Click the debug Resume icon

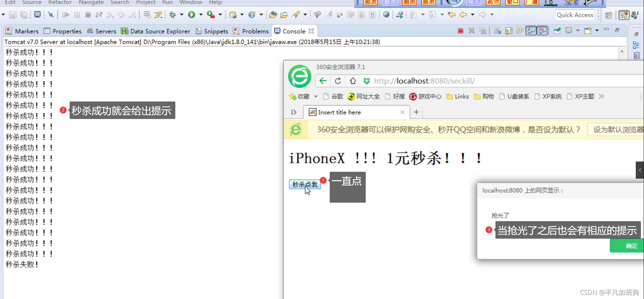66,15
